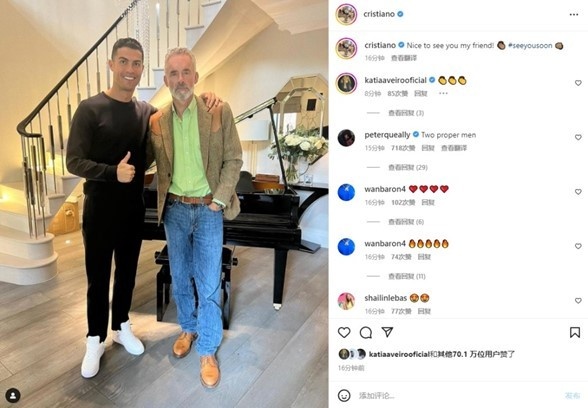
Task: Open the cristiano profile from the header username
Action: pos(379,14)
